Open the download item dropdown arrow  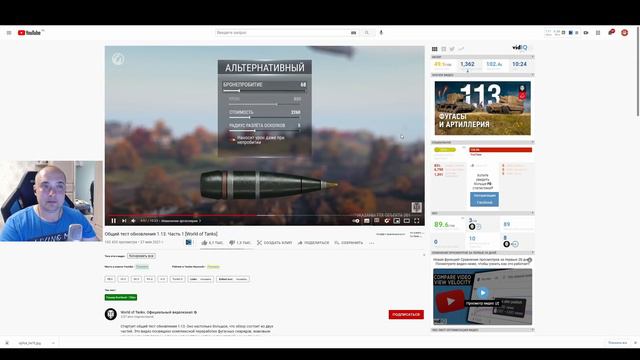[x=53, y=343]
